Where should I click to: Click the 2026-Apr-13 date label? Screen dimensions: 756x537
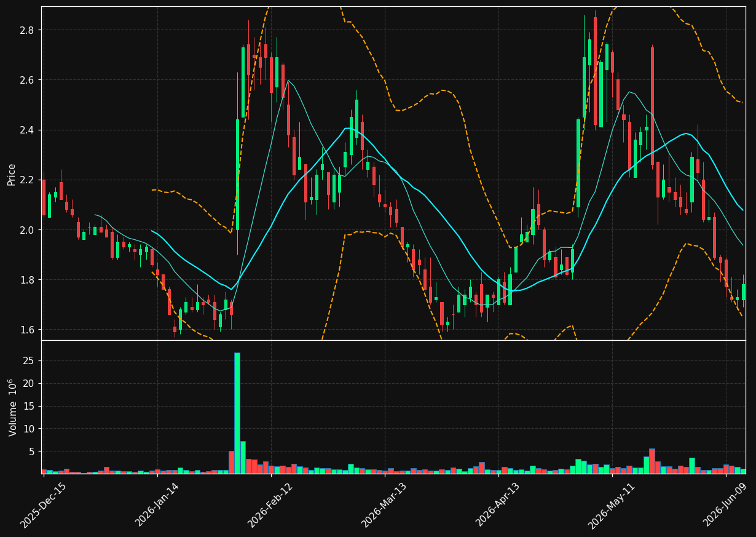pos(498,505)
